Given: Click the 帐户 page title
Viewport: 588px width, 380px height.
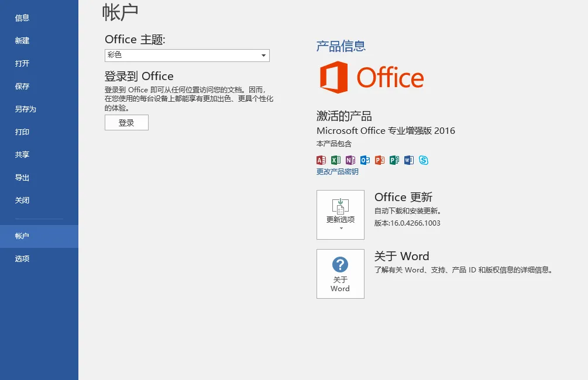Looking at the screenshot, I should click(121, 12).
